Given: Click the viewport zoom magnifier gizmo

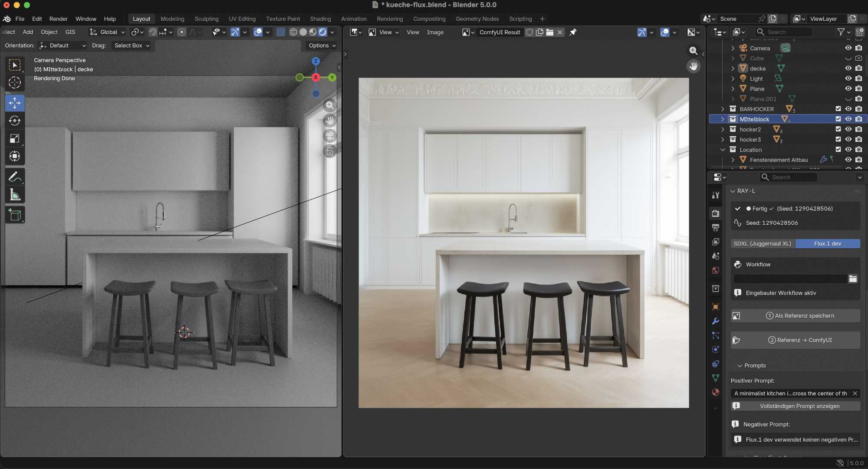Looking at the screenshot, I should point(329,105).
